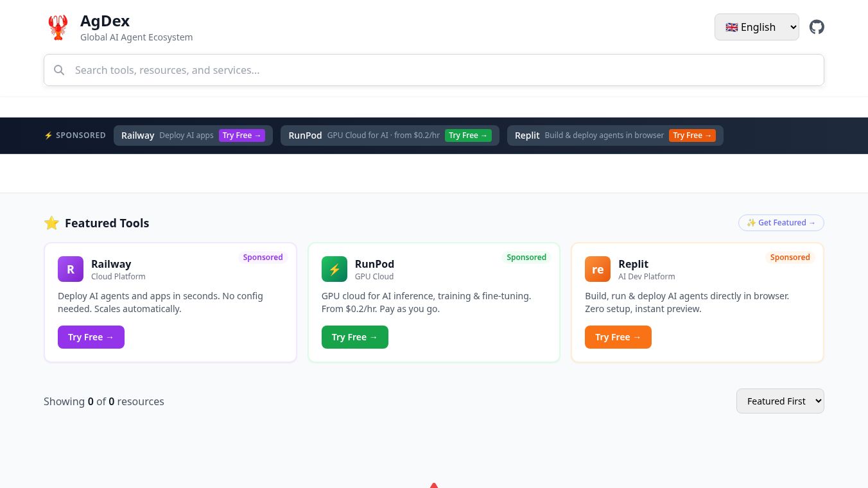Click Replit name in sponsored bar
This screenshot has height=488, width=868.
tap(527, 135)
